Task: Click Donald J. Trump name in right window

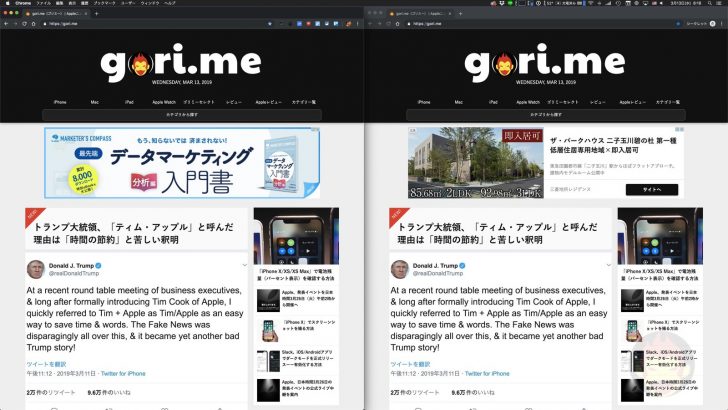Action: [436, 266]
